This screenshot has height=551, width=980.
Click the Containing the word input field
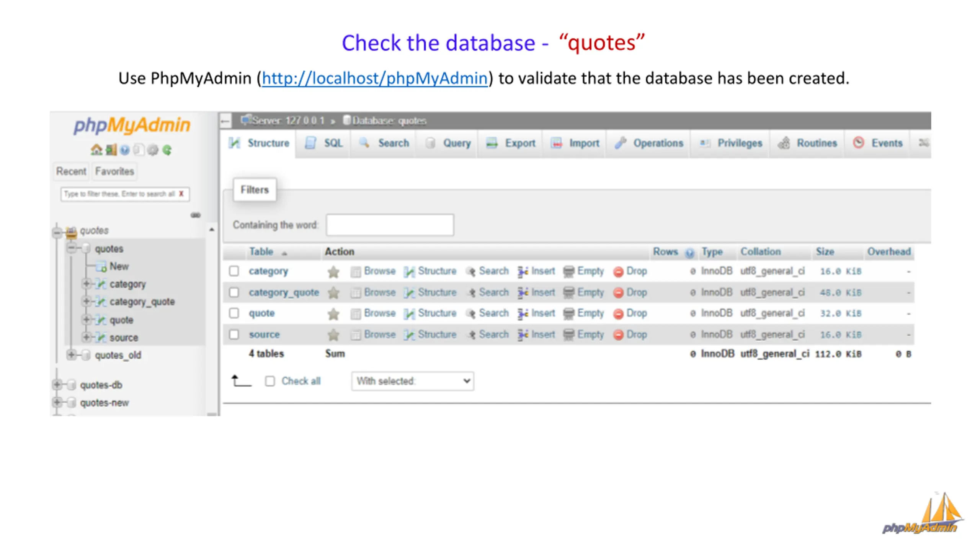(390, 225)
